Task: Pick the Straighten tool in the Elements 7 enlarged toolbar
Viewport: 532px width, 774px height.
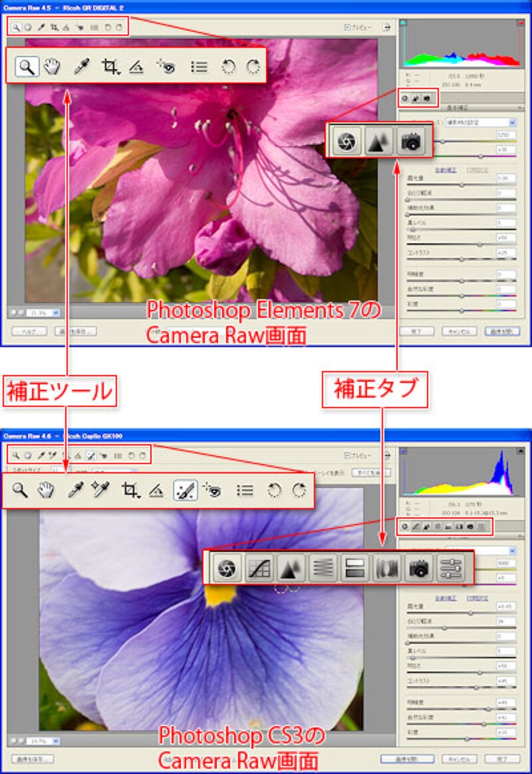Action: tap(137, 66)
